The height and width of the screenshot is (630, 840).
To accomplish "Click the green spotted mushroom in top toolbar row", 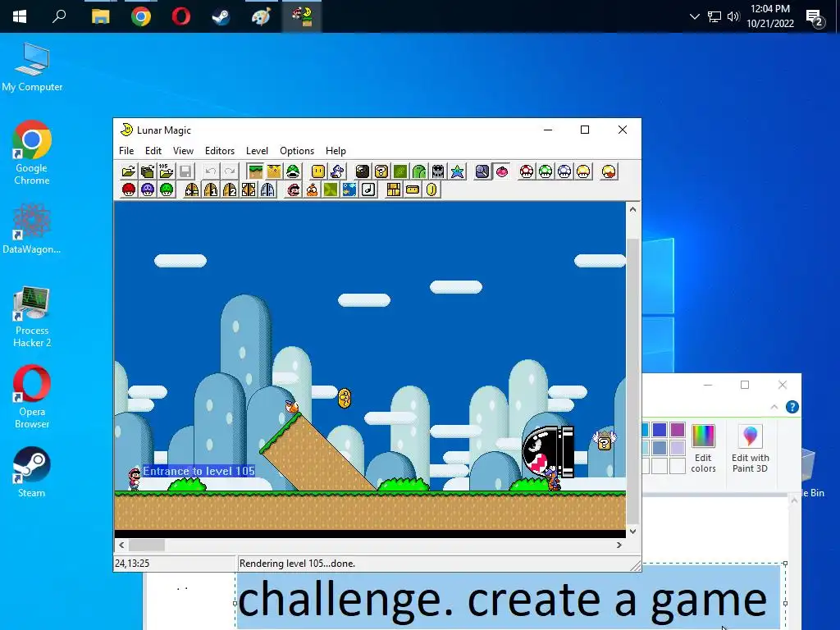I will 546,171.
